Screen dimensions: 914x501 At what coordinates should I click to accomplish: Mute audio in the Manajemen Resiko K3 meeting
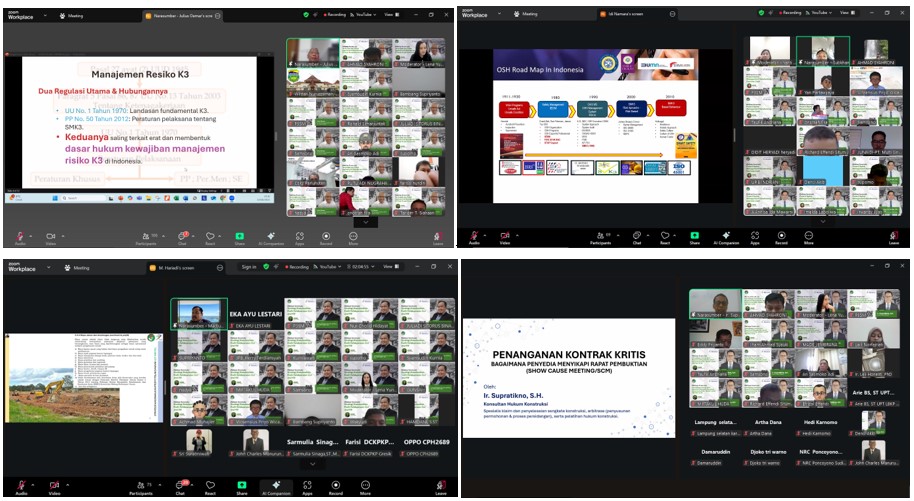pos(20,236)
